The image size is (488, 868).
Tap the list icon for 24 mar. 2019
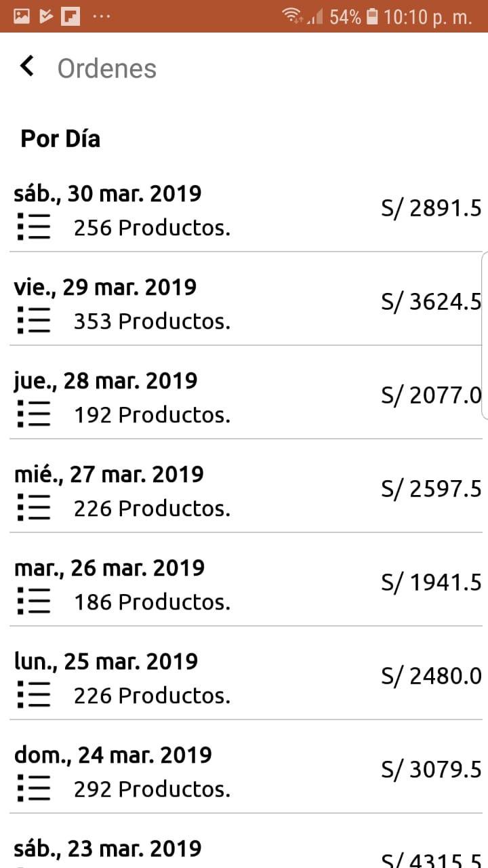34,788
